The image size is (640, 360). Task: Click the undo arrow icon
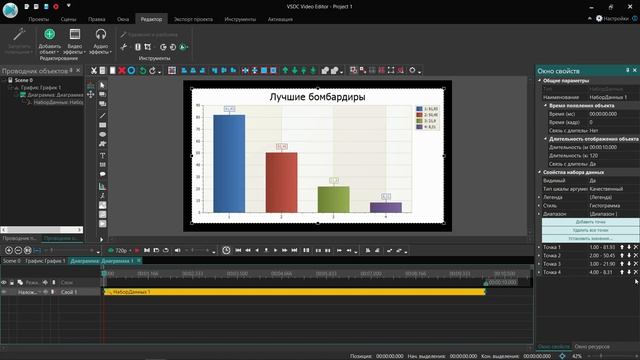(x=142, y=71)
